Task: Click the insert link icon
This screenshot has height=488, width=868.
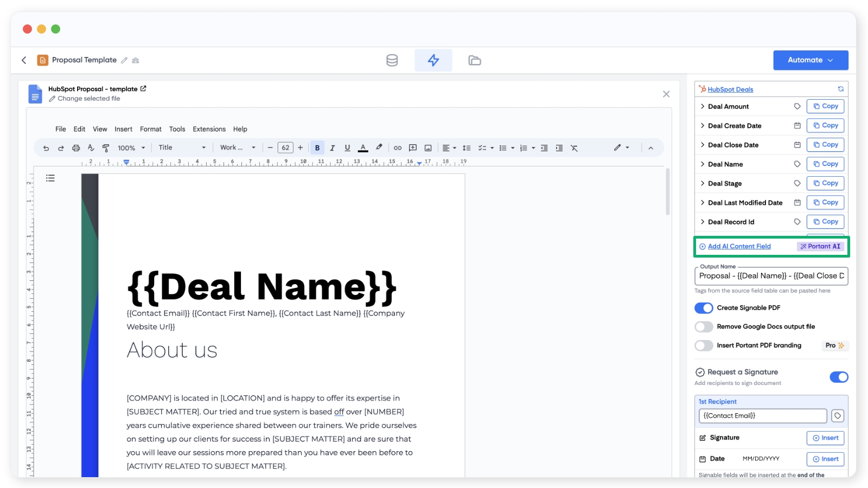Action: [398, 148]
